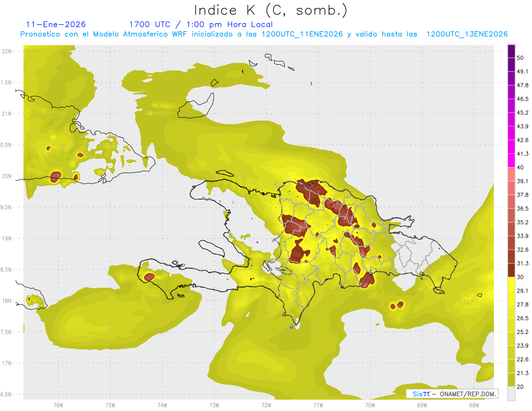532x411 pixels.
Task: Click '1700 UTC / 1:00 pm Hora Local' text
Action: click(x=201, y=24)
